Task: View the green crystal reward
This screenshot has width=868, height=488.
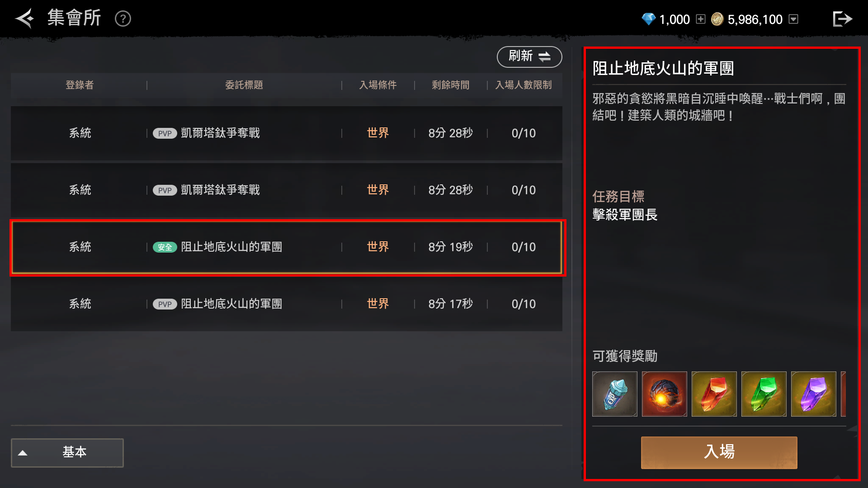Action: [764, 394]
